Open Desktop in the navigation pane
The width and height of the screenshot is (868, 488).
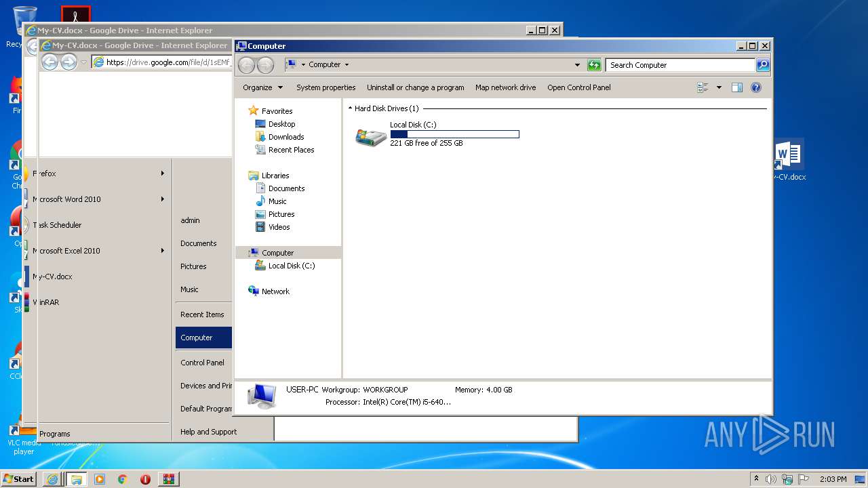click(281, 124)
